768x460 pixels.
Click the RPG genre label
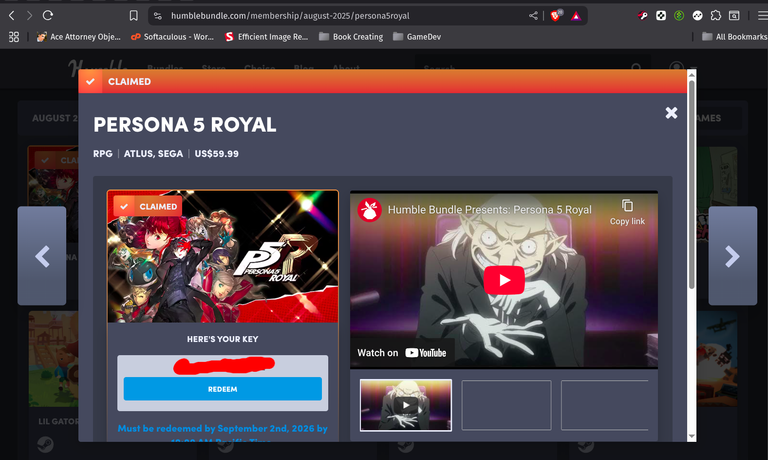point(103,154)
